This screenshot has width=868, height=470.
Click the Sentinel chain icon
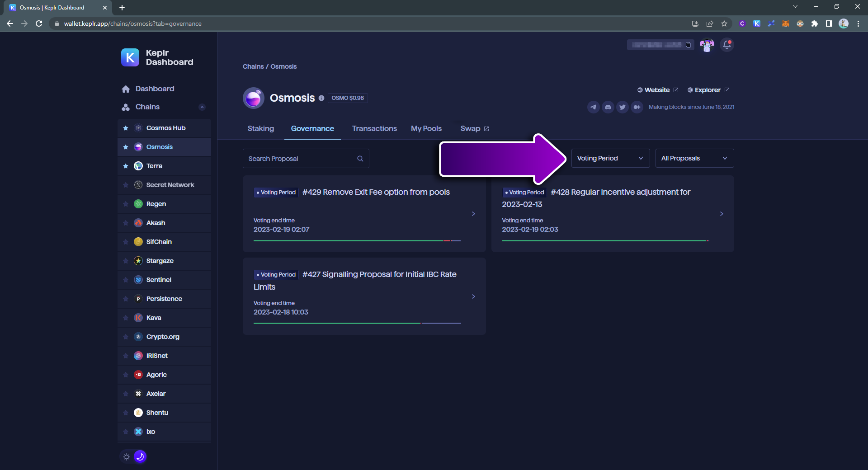click(x=138, y=280)
